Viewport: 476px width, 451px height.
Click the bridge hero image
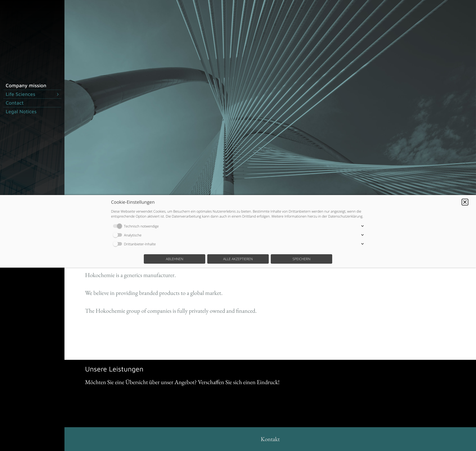tap(270, 97)
